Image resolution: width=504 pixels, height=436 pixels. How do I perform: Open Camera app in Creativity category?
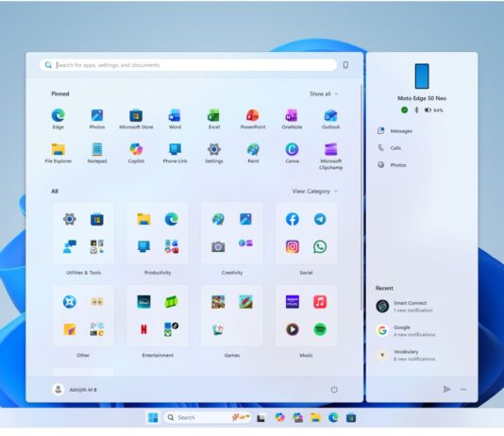pos(218,246)
